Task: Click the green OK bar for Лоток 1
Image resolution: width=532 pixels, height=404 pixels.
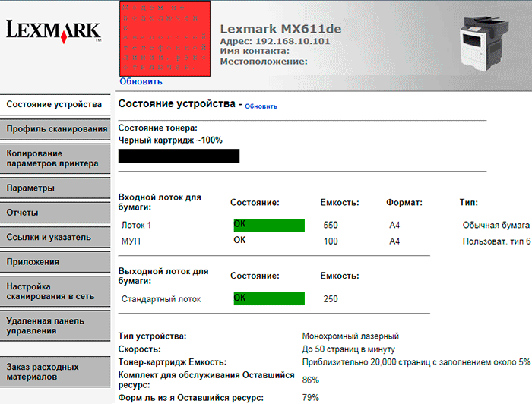Action: pos(269,226)
